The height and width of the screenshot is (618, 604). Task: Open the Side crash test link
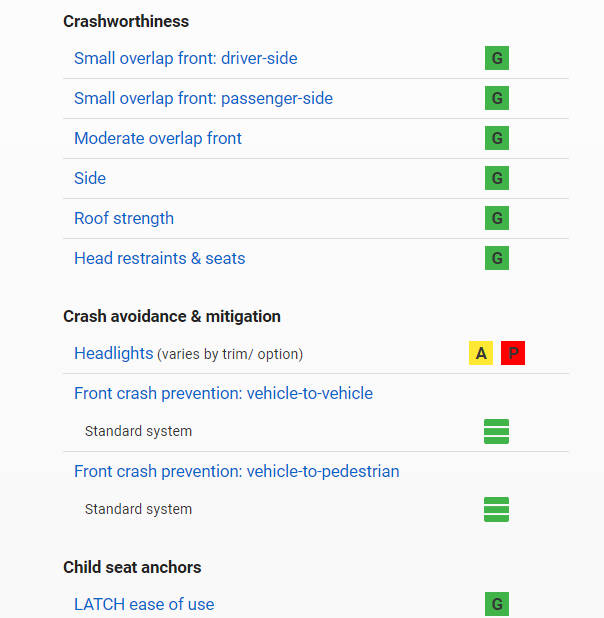pos(90,178)
